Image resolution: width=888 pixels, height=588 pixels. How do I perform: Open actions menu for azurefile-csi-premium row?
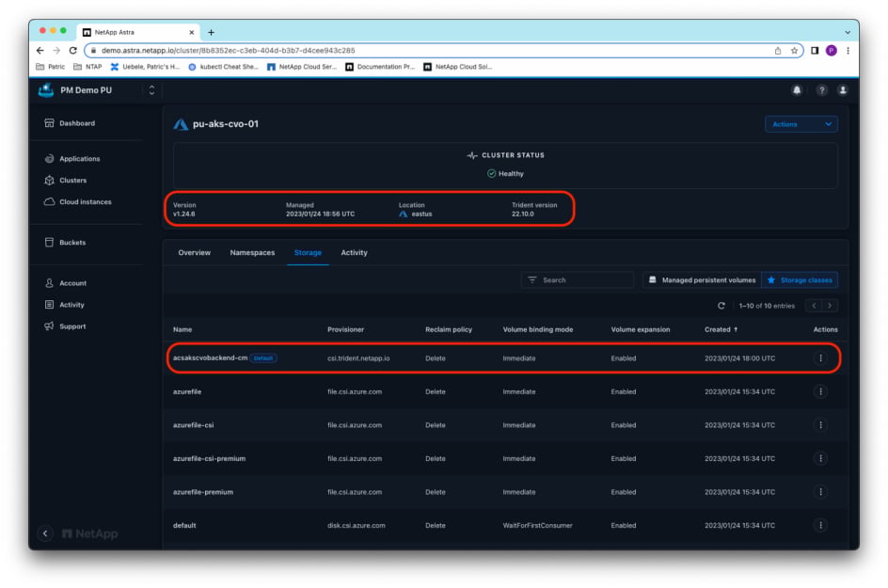coord(820,458)
